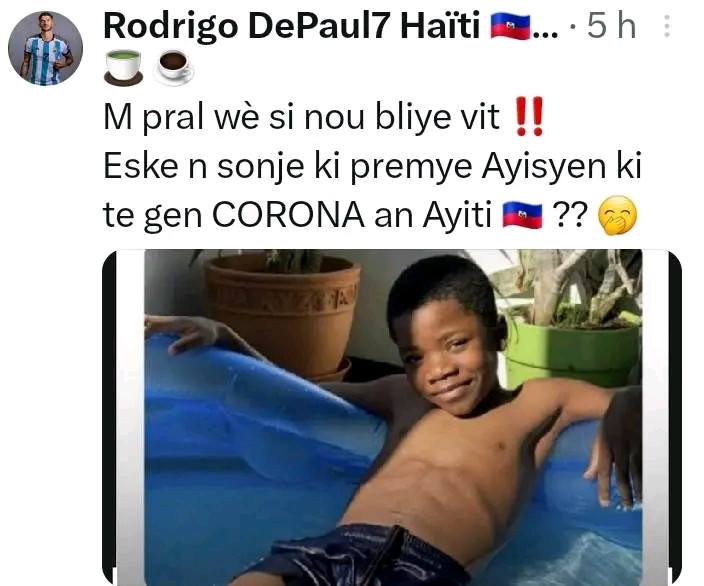Screen dimensions: 704x586
Task: Click the black coffee cup emoji
Action: (174, 67)
